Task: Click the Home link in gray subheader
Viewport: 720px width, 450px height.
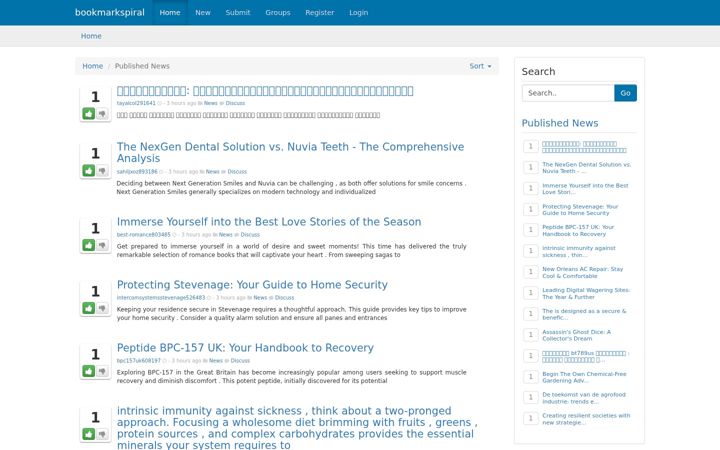Action: coord(91,36)
